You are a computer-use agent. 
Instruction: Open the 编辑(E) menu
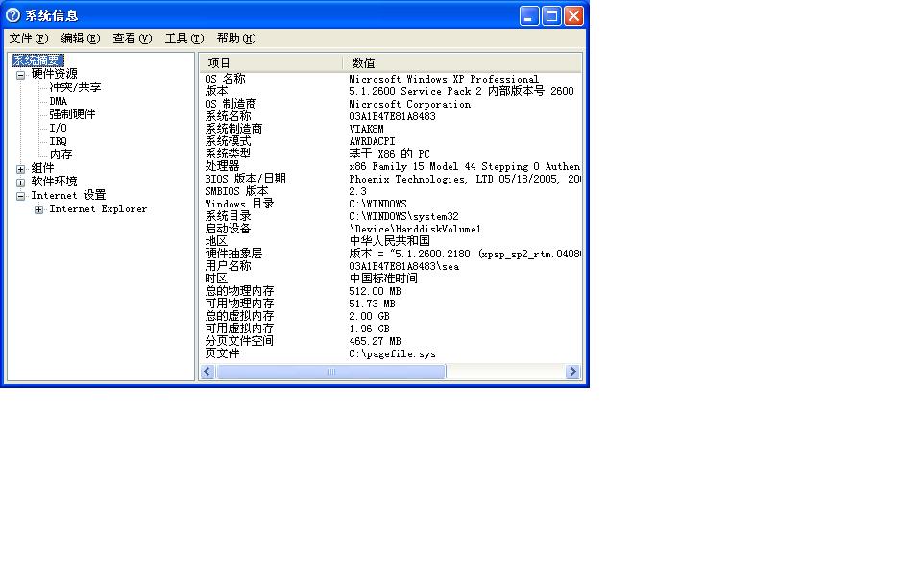pyautogui.click(x=80, y=38)
